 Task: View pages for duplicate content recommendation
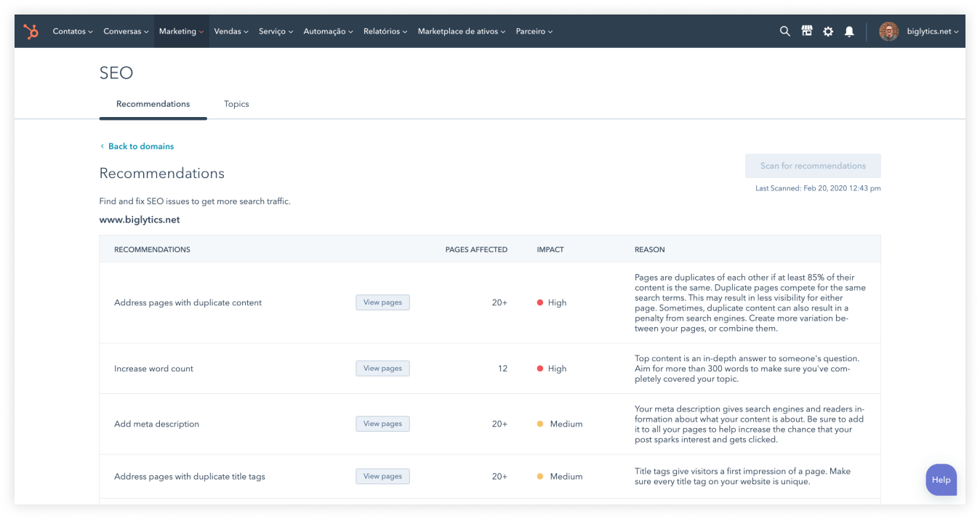tap(382, 302)
